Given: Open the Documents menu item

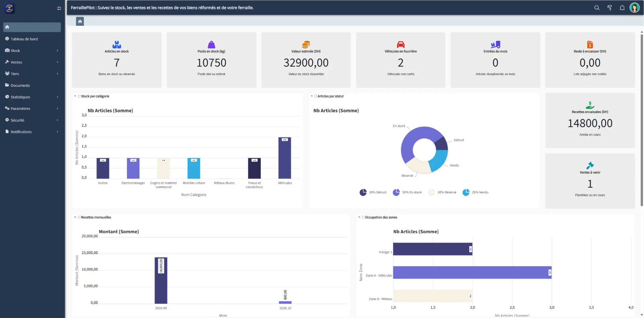Looking at the screenshot, I should (x=20, y=85).
